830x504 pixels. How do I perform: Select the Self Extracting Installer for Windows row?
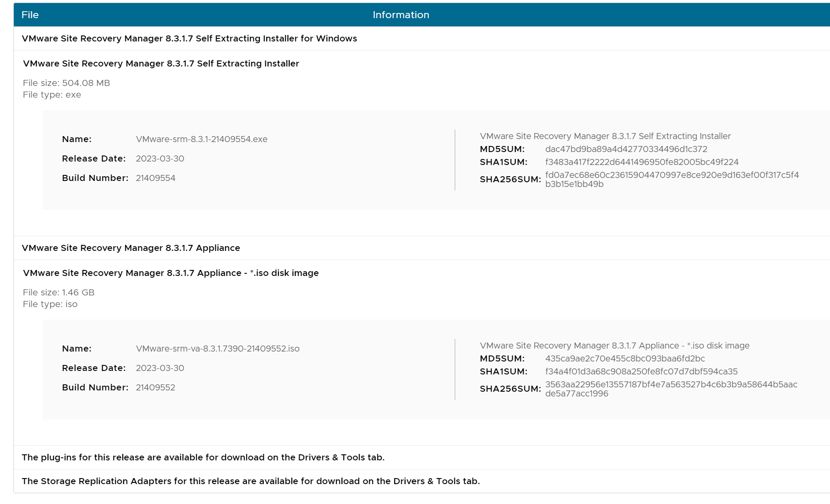point(189,38)
